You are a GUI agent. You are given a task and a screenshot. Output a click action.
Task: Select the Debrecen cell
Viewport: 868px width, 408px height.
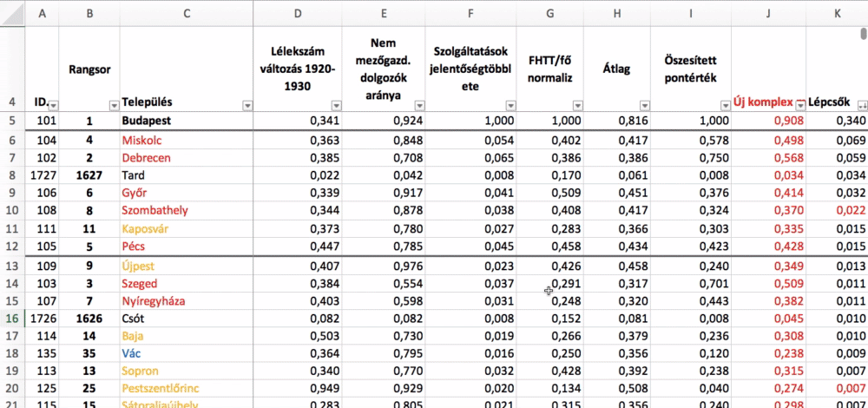coord(187,158)
